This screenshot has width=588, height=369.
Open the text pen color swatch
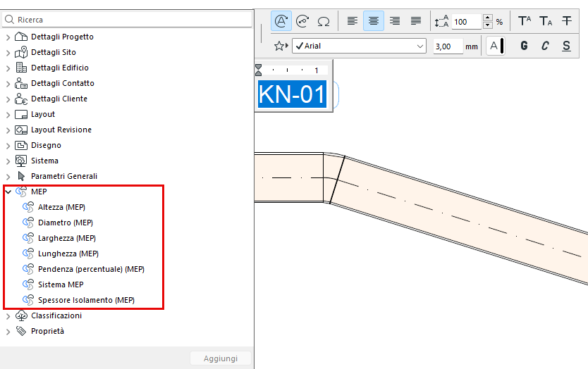[x=496, y=46]
